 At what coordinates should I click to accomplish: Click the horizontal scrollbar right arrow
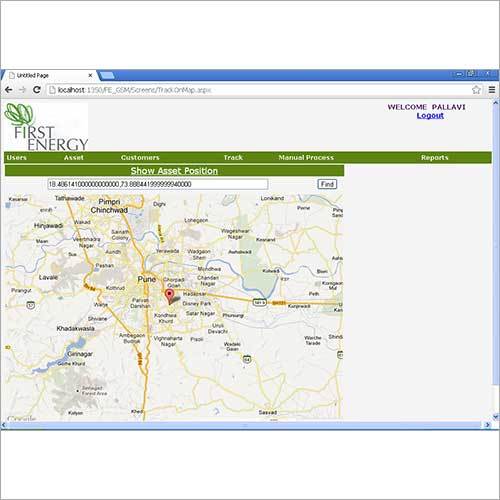click(487, 425)
